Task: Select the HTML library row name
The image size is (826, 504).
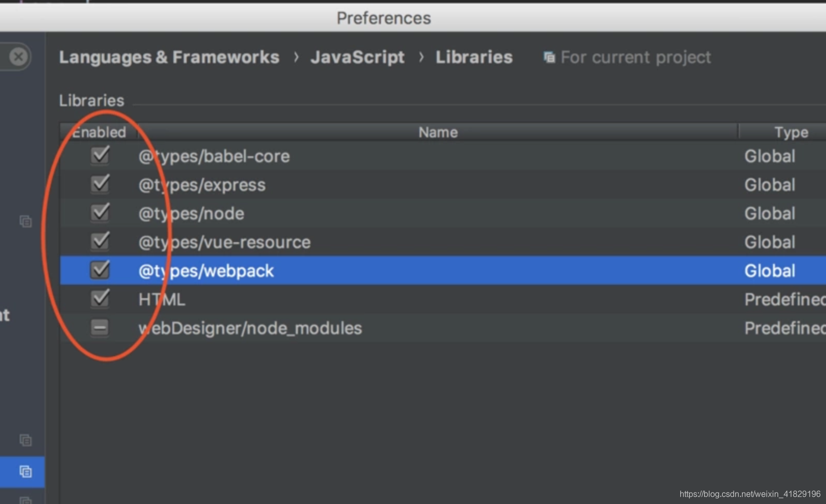Action: tap(161, 299)
